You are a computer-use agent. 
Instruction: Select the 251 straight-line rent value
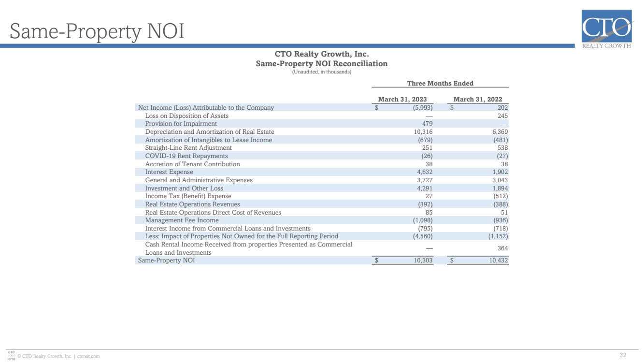point(427,148)
